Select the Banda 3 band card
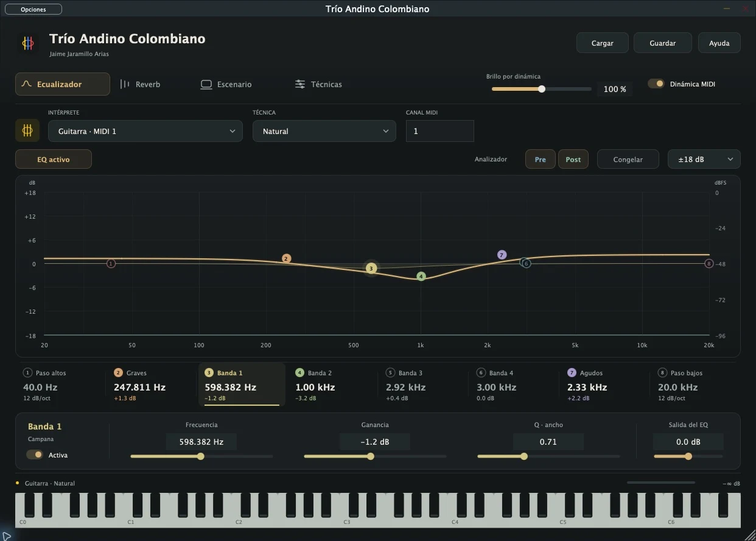The height and width of the screenshot is (541, 756). 423,384
